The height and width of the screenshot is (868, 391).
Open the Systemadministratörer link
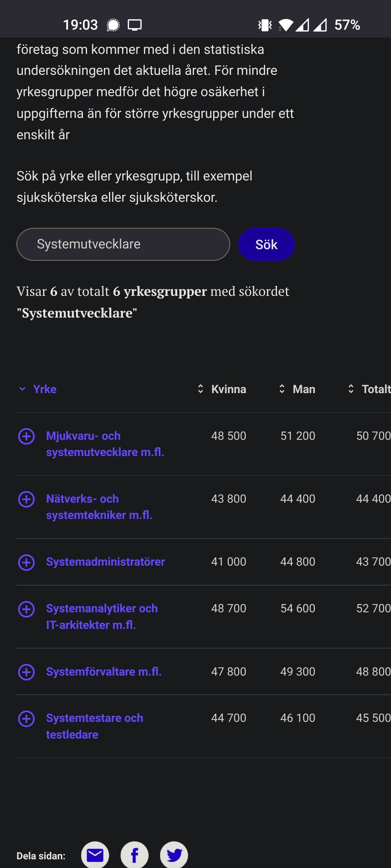coord(105,562)
